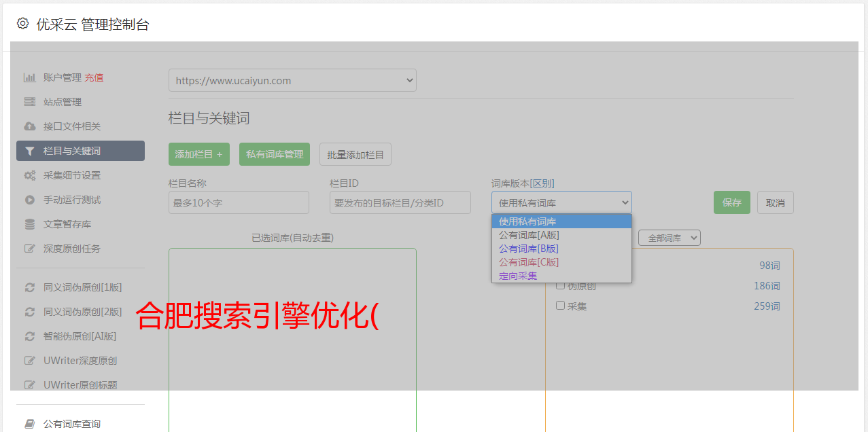Viewport: 868px width, 432px height.
Task: Tick the 采集 keyword library checkbox
Action: [561, 306]
